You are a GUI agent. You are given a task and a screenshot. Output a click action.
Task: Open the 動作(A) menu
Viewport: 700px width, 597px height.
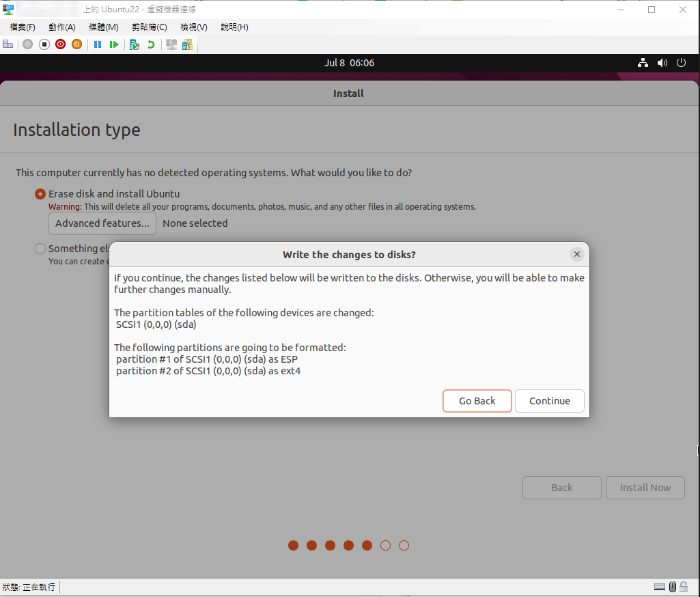tap(62, 27)
